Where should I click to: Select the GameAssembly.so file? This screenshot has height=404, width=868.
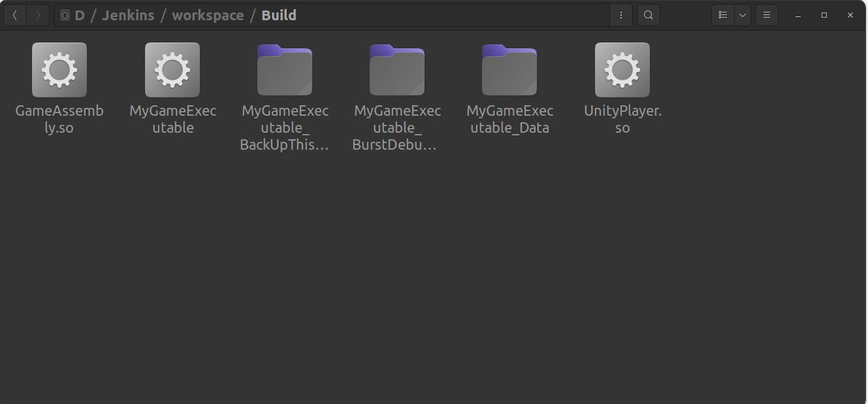click(59, 71)
